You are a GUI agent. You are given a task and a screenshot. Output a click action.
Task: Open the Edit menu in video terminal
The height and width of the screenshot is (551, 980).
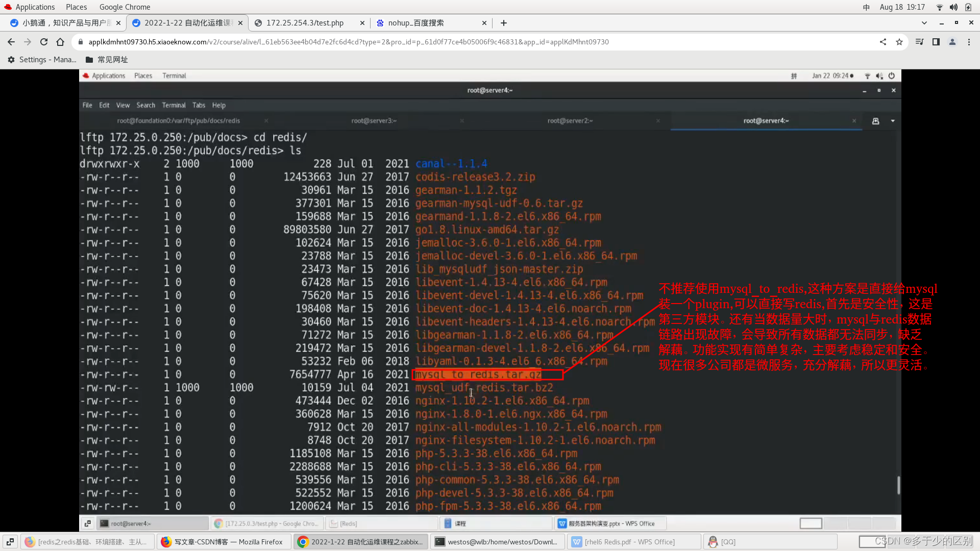pyautogui.click(x=104, y=105)
